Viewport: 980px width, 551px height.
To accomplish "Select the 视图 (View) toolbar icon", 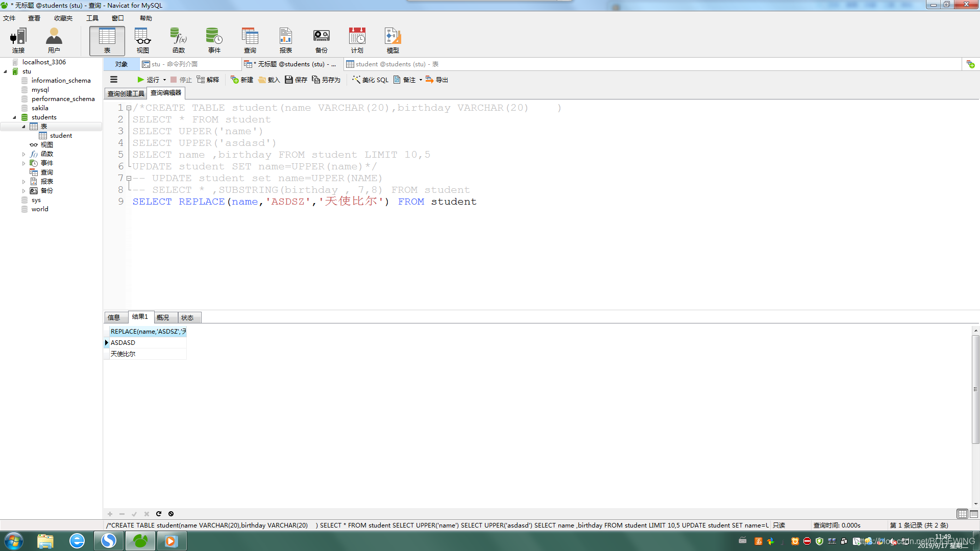I will tap(142, 40).
